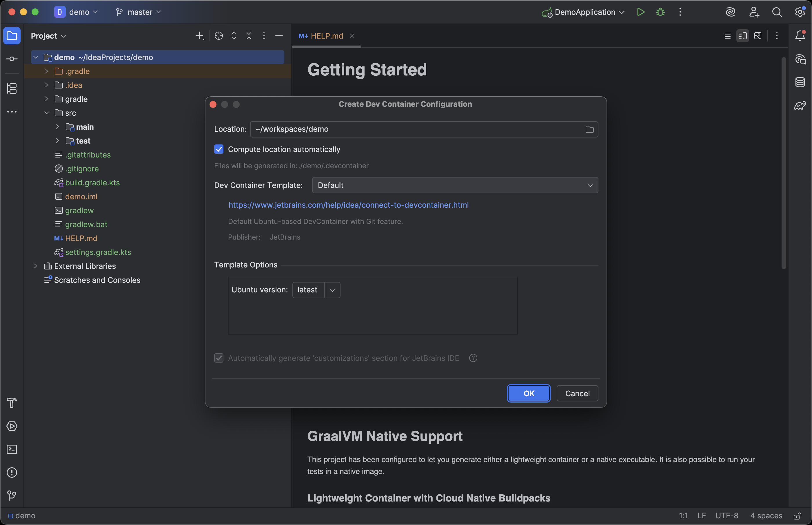
Task: Open the Structure tool window icon
Action: 12,89
